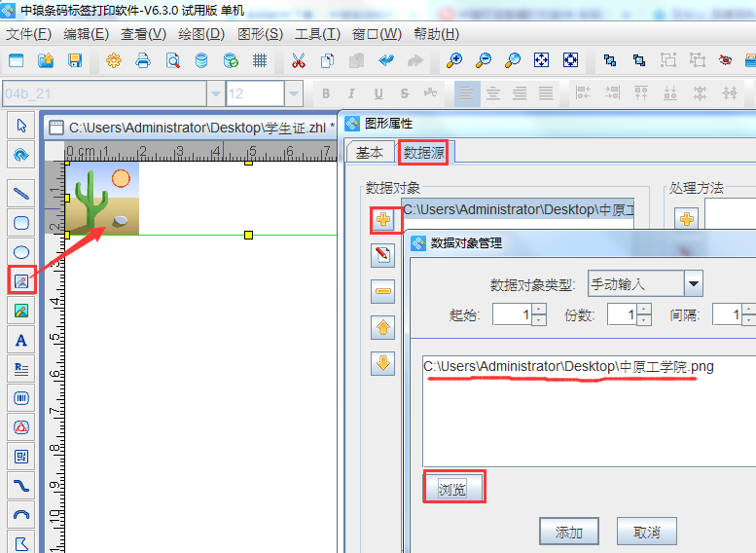Click the image file path text area
This screenshot has height=553, width=756.
coord(584,409)
